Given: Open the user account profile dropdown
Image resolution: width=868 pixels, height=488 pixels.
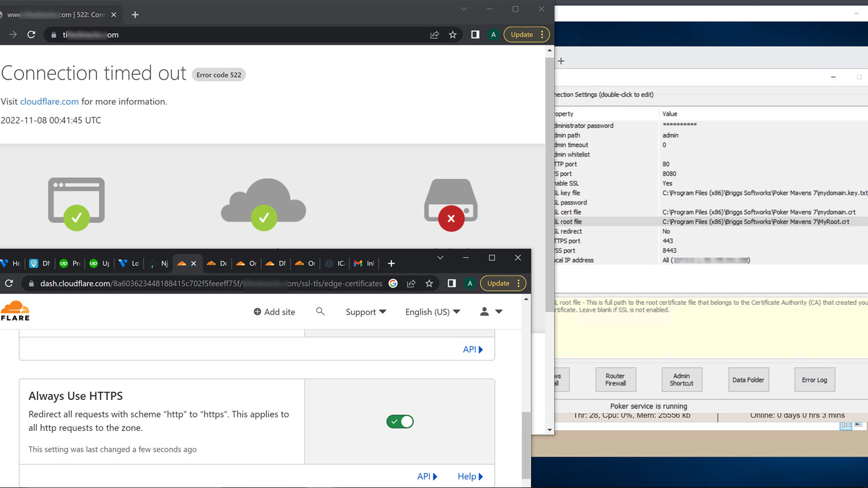Looking at the screenshot, I should [x=491, y=312].
